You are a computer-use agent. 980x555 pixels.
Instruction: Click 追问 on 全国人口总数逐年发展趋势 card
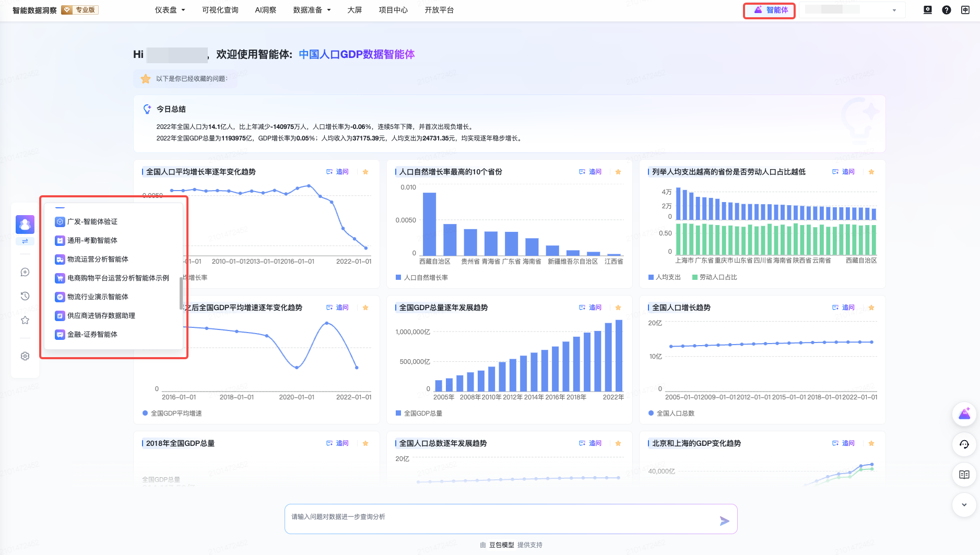click(x=591, y=443)
